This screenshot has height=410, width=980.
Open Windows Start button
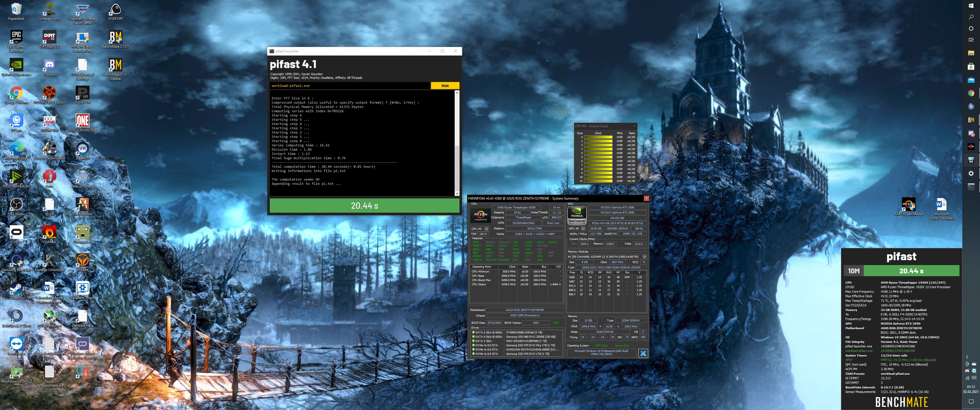point(971,5)
